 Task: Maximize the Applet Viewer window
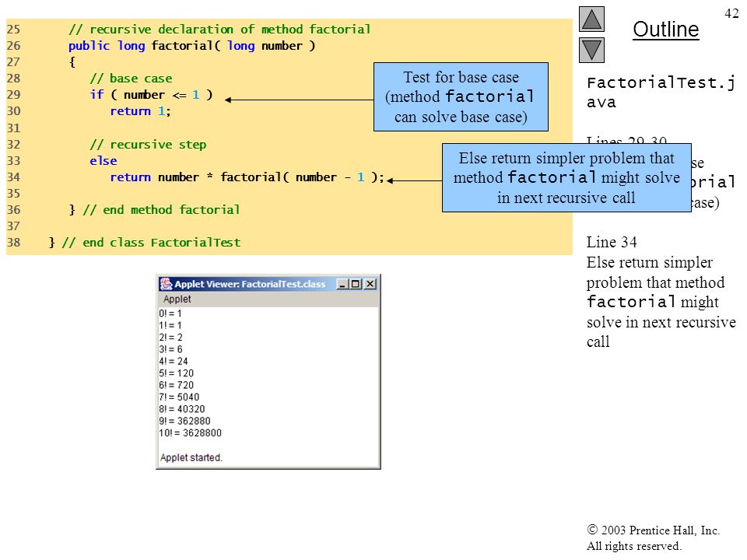(x=355, y=285)
